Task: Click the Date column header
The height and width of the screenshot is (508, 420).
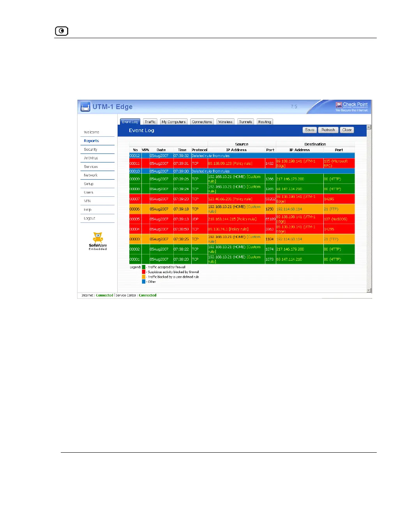Action: click(x=161, y=150)
